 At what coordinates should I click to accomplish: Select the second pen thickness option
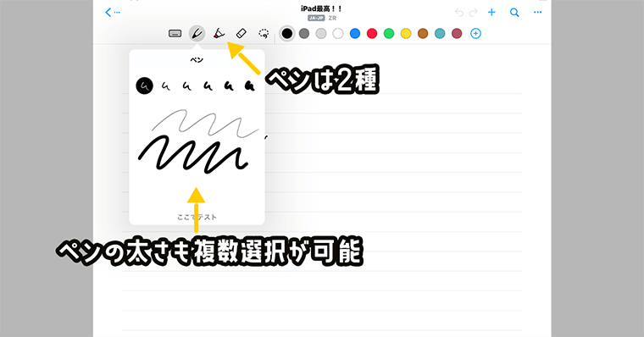[166, 86]
